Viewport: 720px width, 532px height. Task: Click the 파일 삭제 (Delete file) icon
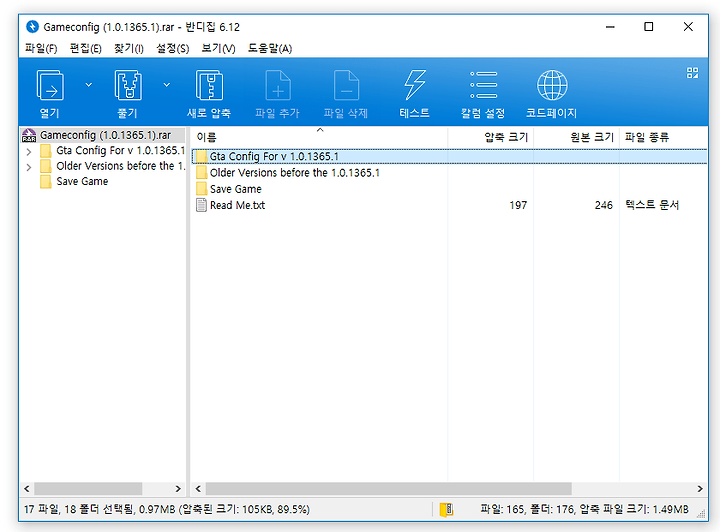click(346, 85)
